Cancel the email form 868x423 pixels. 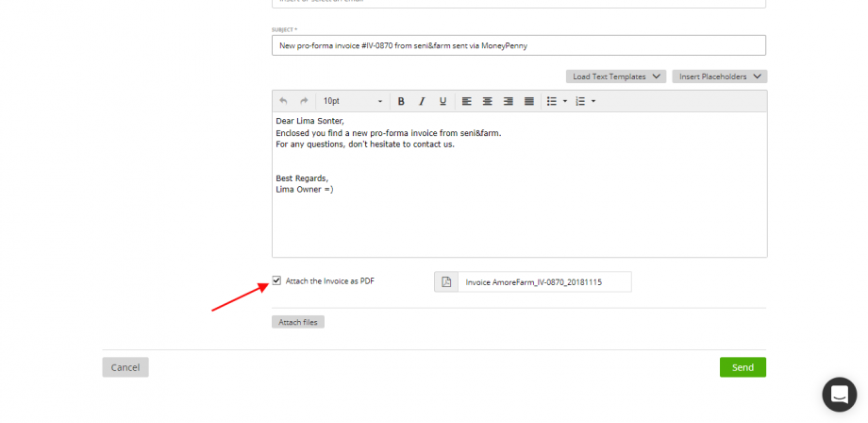coord(125,367)
